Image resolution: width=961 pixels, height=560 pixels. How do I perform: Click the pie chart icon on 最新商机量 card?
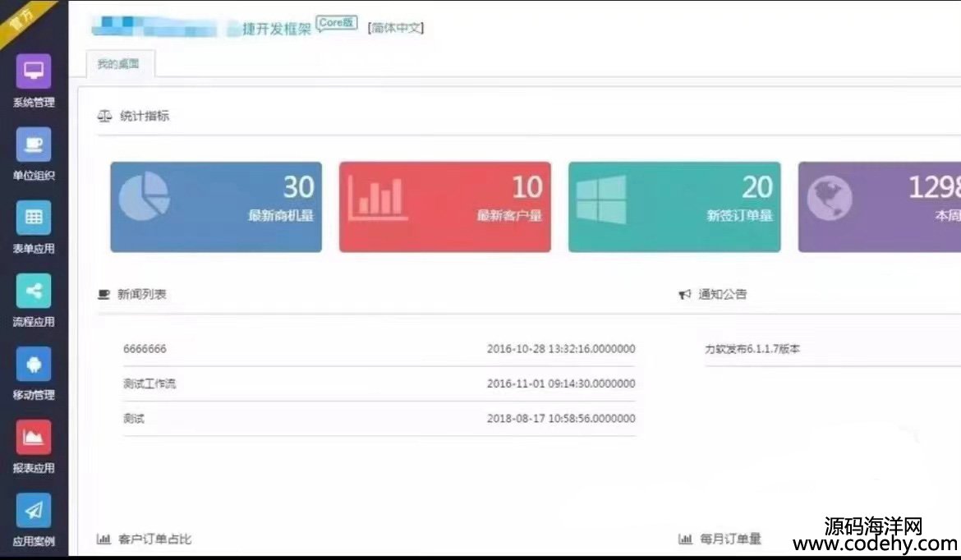coord(144,197)
